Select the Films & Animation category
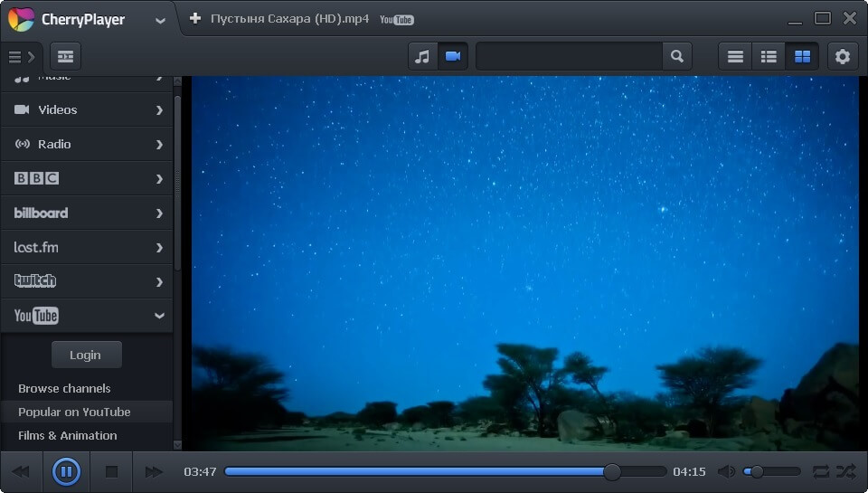The height and width of the screenshot is (493, 868). click(x=67, y=435)
